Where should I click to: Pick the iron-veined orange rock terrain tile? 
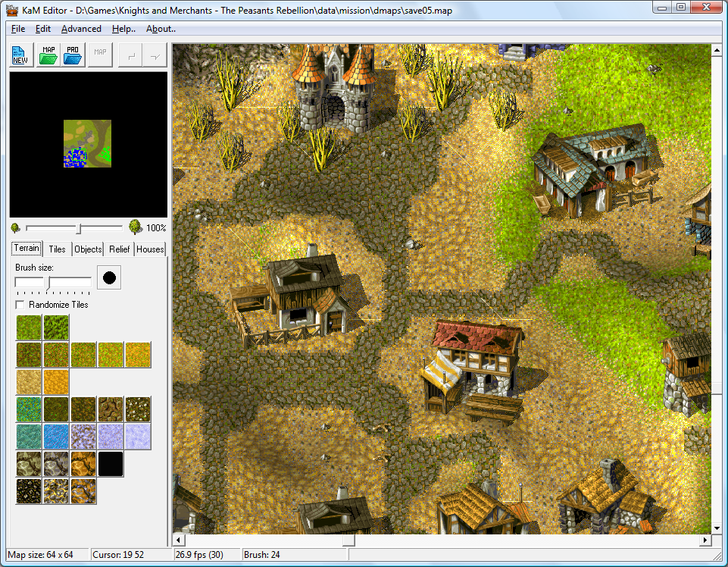[x=83, y=491]
